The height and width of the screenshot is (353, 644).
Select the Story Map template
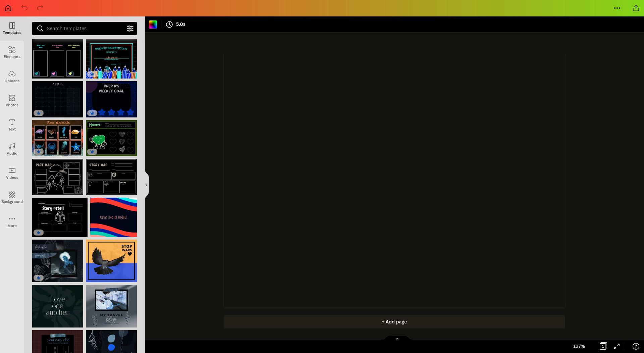111,177
